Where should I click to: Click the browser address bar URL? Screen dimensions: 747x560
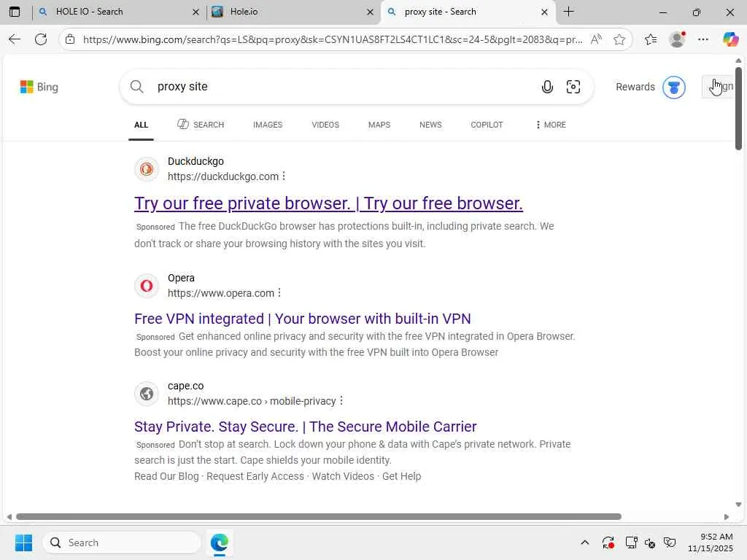(x=333, y=39)
